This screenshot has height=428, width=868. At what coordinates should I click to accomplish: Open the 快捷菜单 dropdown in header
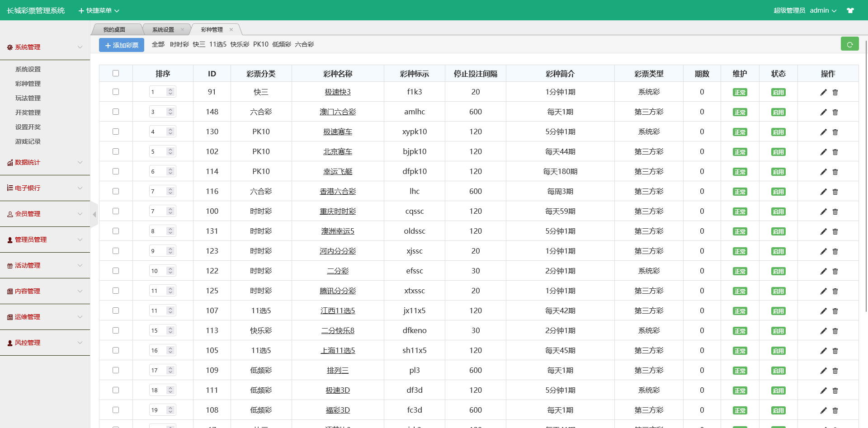click(99, 10)
